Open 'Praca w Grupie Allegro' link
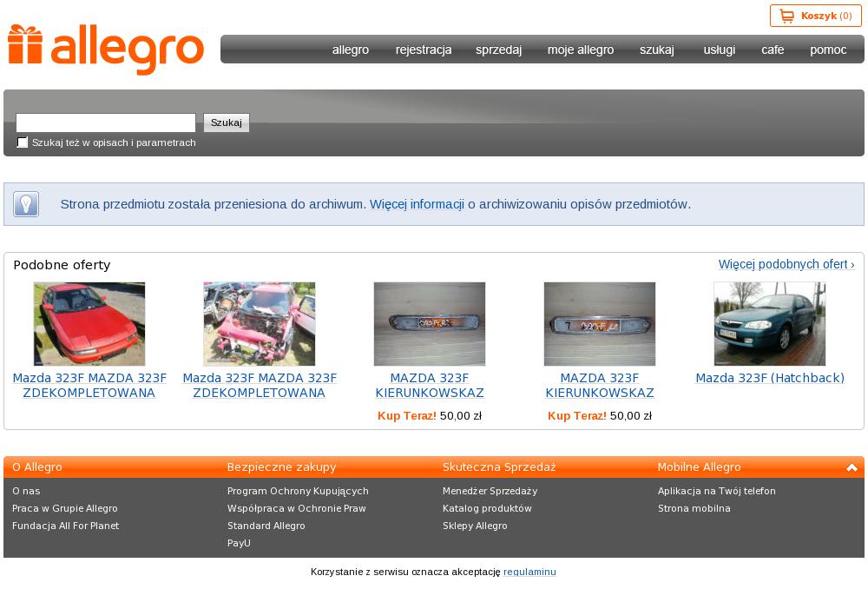This screenshot has height=589, width=868. point(65,508)
